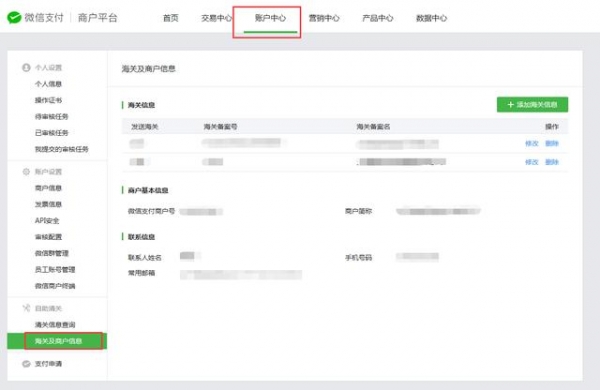Click 删除 in the second customs row
Viewport: 600px width, 390px height.
click(552, 162)
